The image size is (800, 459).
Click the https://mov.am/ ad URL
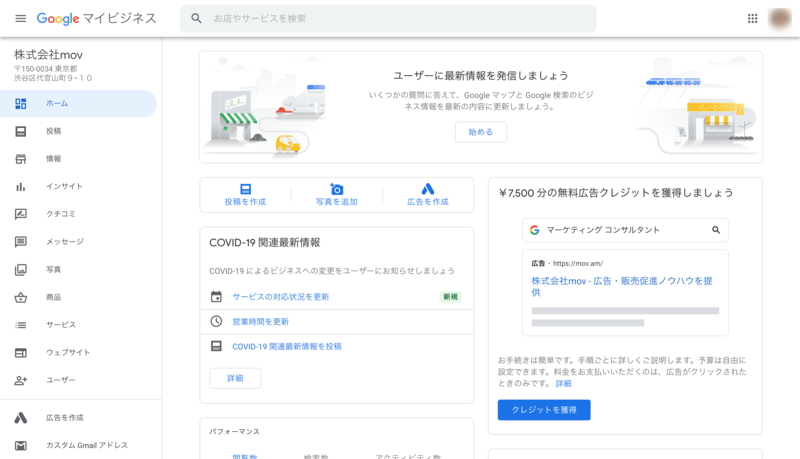pyautogui.click(x=578, y=264)
